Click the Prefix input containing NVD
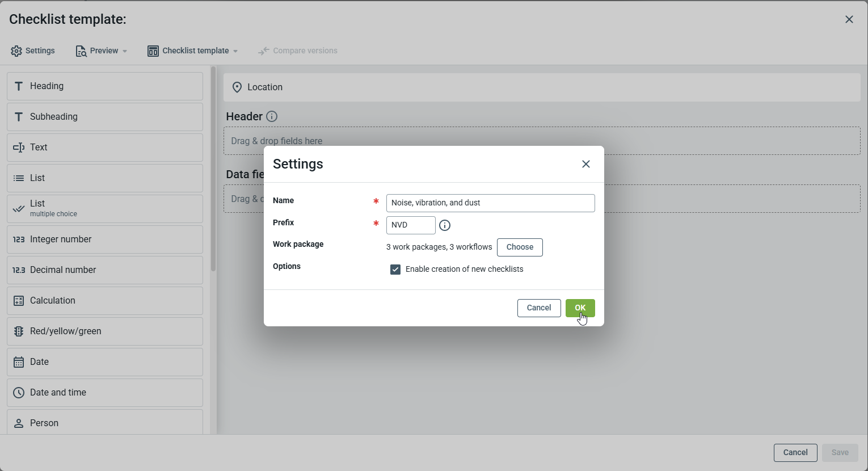Image resolution: width=868 pixels, height=471 pixels. tap(411, 225)
